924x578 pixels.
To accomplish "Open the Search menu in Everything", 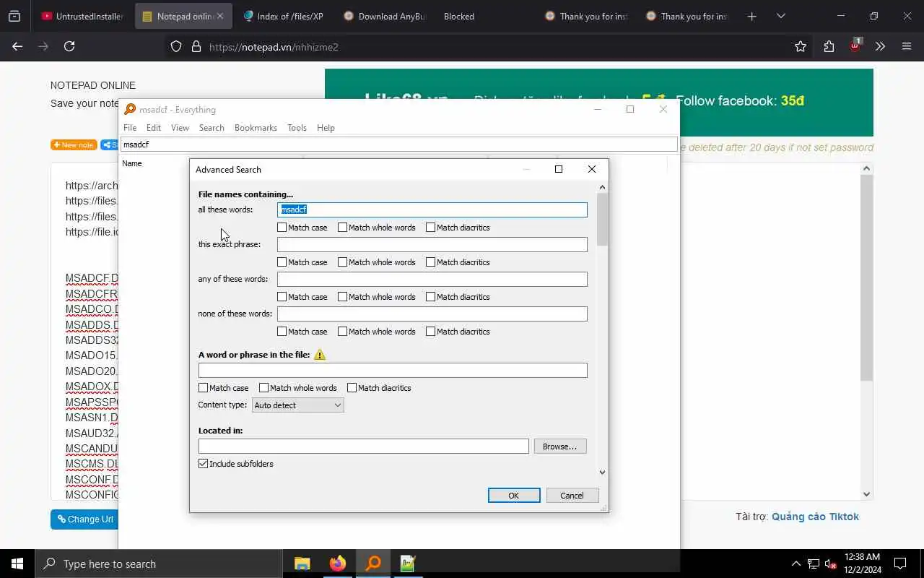I will click(x=212, y=128).
